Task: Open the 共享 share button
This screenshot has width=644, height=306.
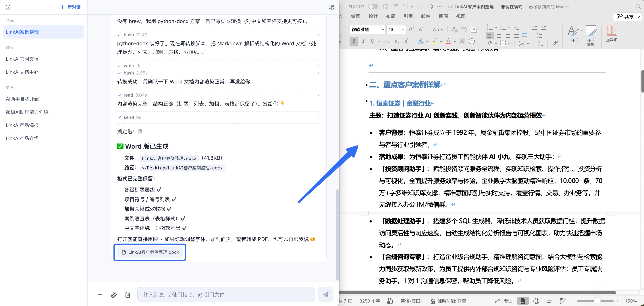Action: pyautogui.click(x=628, y=17)
